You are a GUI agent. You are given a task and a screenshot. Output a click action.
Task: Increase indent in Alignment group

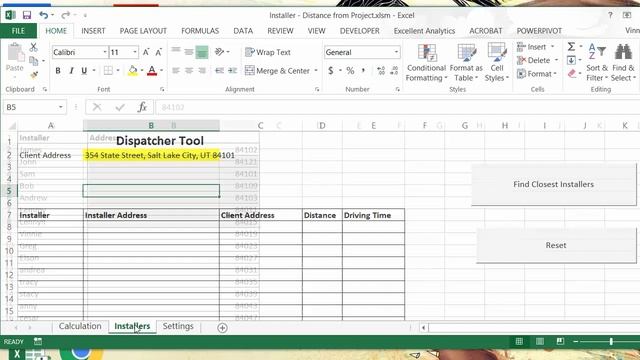pyautogui.click(x=233, y=71)
